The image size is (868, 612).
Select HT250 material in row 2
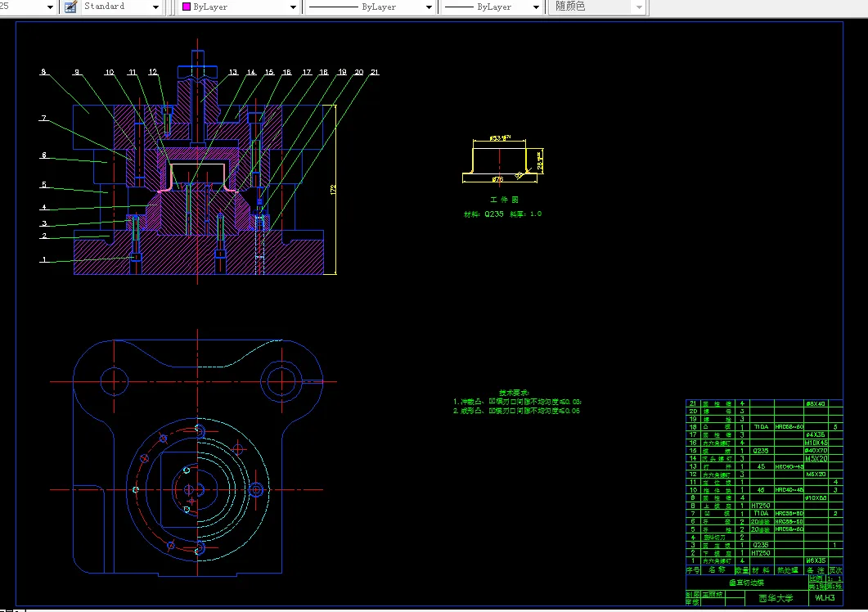tap(761, 553)
